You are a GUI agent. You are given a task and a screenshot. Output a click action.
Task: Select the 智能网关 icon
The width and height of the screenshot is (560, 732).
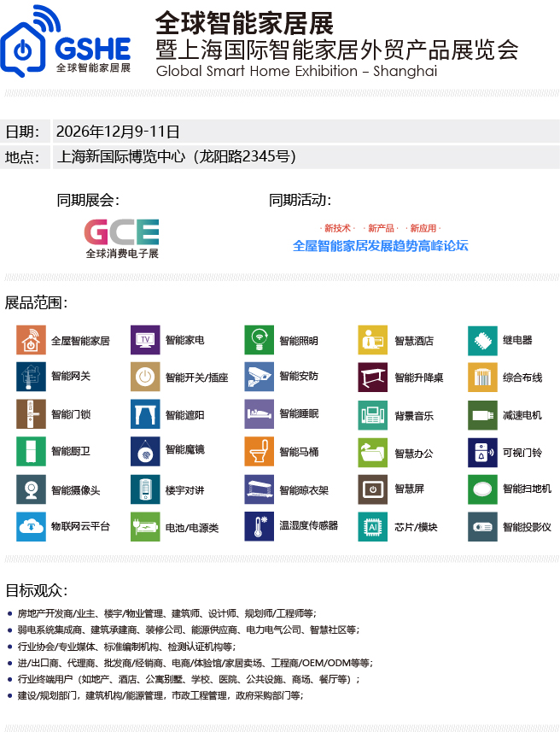pyautogui.click(x=32, y=377)
